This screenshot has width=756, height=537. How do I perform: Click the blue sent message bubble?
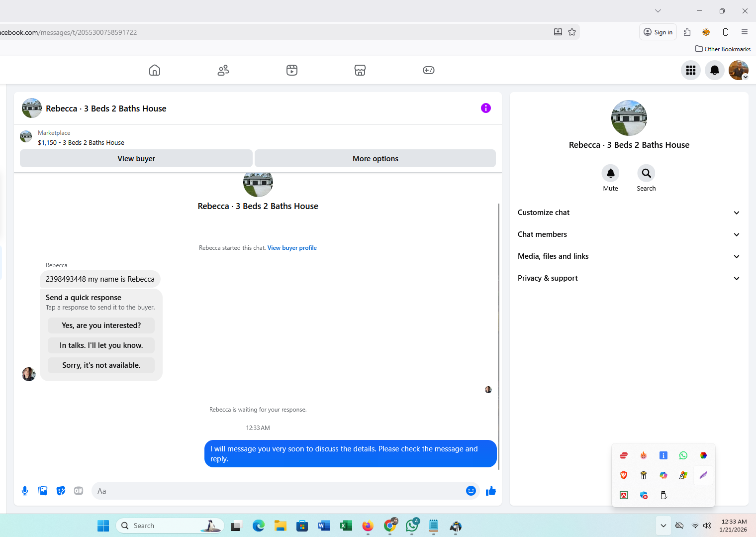click(351, 454)
